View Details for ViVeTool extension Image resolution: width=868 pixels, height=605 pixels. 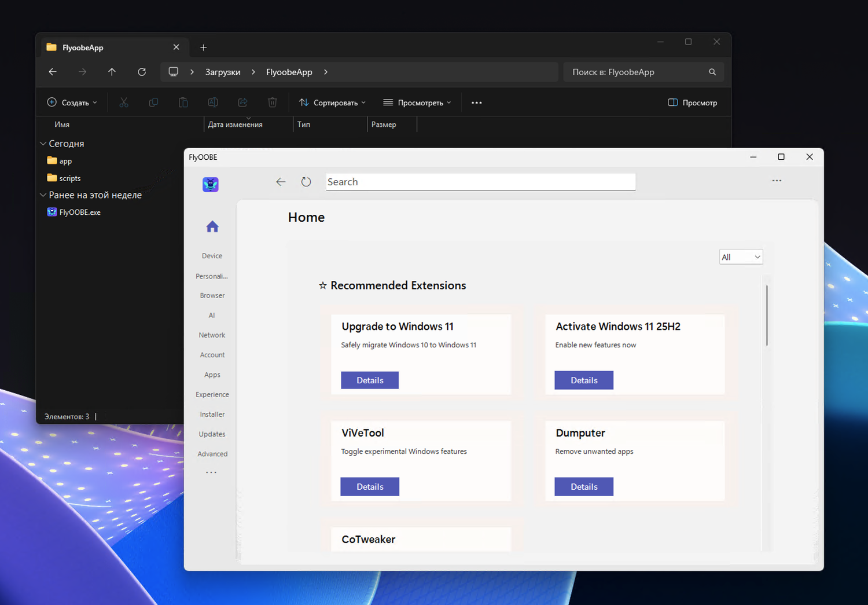[x=370, y=487]
